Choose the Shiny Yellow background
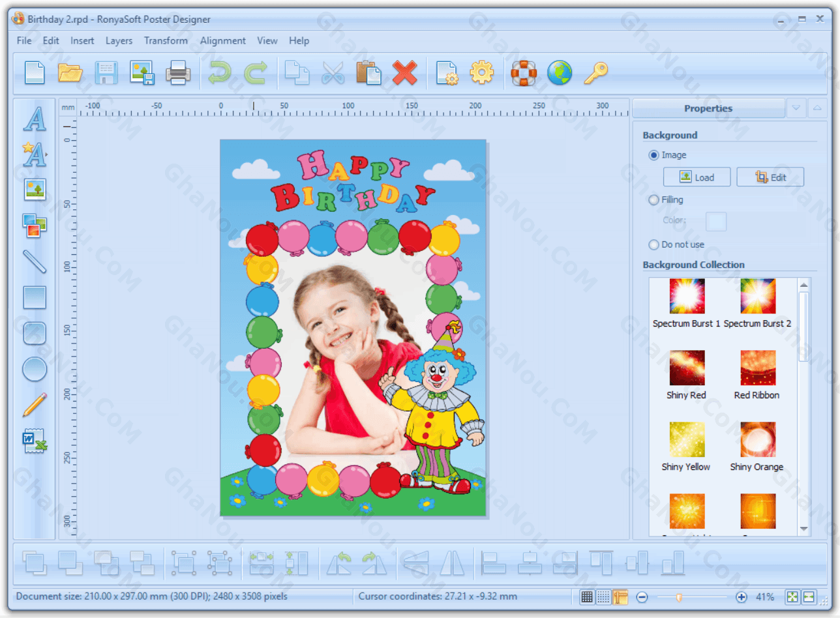The width and height of the screenshot is (840, 618). point(687,447)
